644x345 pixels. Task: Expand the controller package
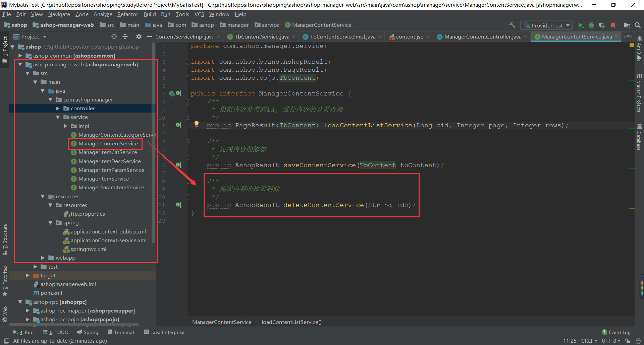pos(58,109)
